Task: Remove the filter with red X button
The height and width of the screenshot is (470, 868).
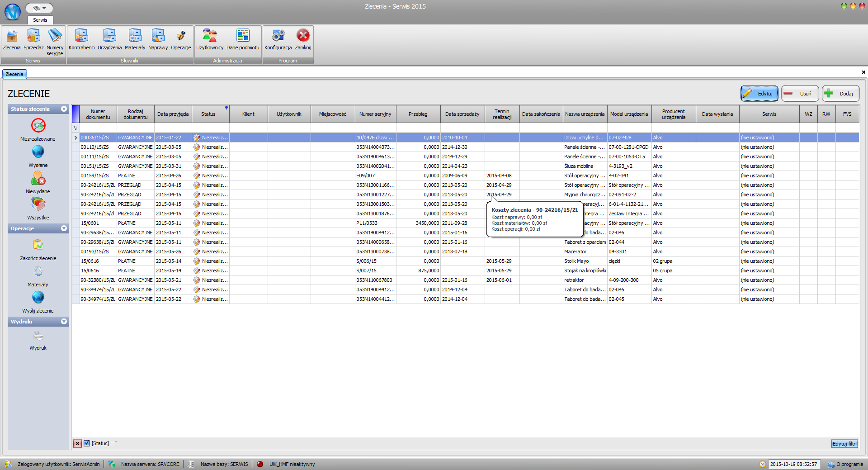Action: [78, 443]
